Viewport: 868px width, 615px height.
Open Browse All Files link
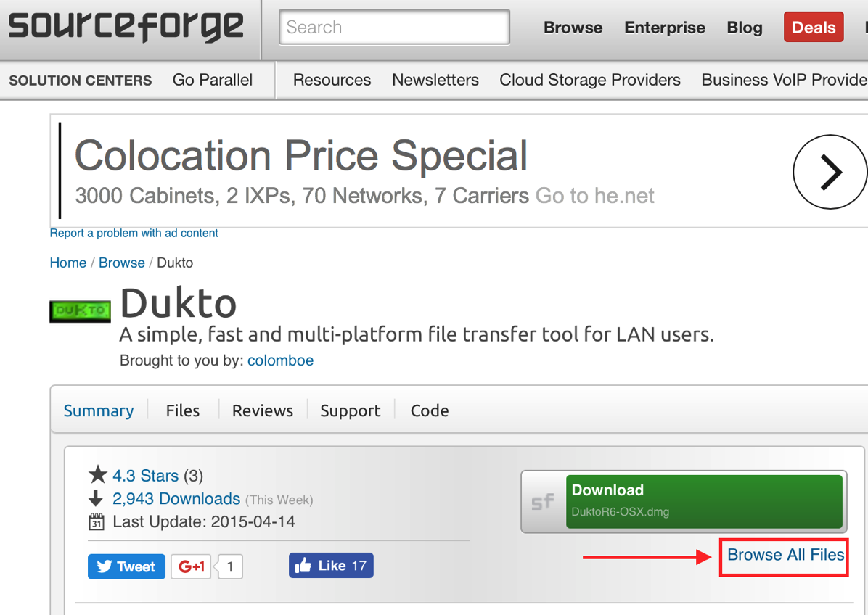(785, 555)
